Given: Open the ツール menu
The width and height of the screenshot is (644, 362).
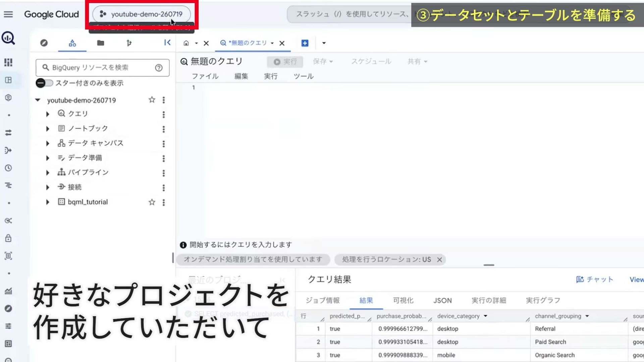Looking at the screenshot, I should [x=304, y=76].
